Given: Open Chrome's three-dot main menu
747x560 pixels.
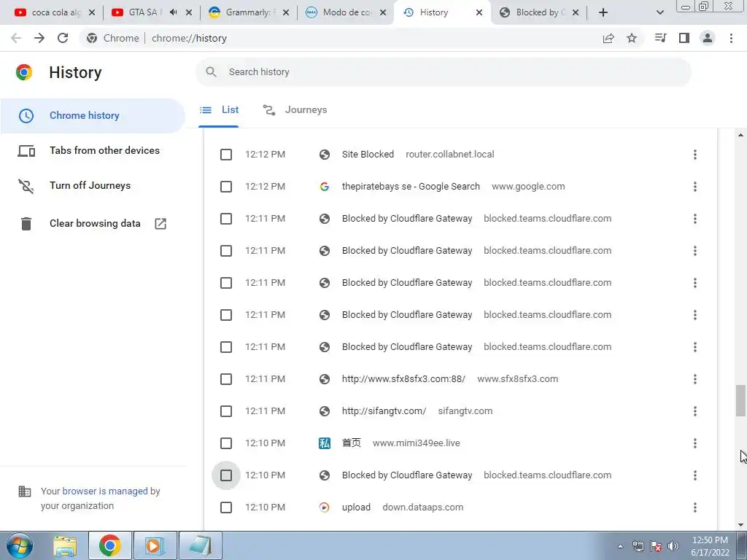Looking at the screenshot, I should tap(731, 38).
